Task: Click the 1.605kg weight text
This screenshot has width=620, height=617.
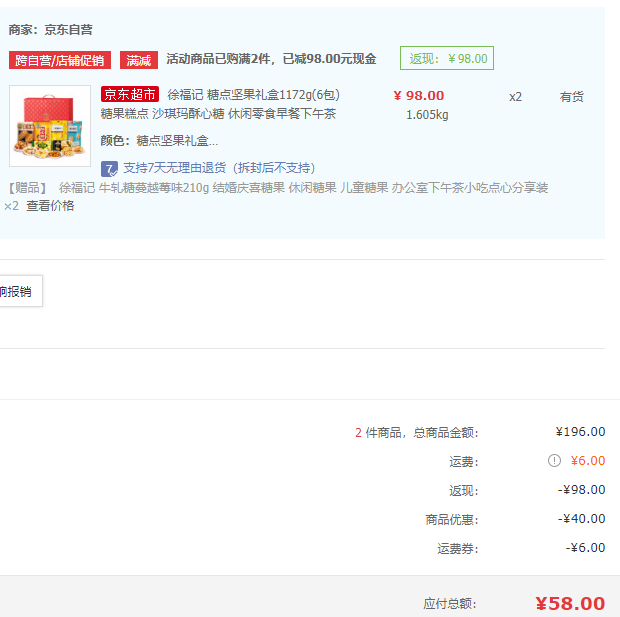Action: click(427, 115)
